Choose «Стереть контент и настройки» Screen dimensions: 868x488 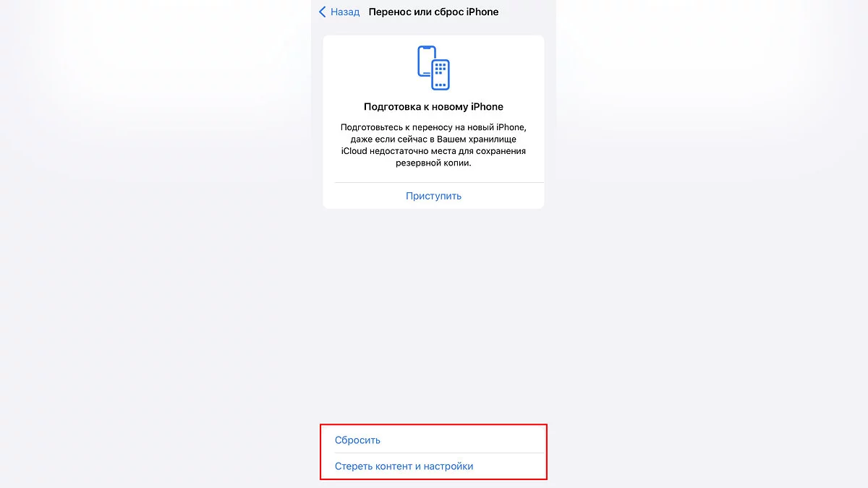tap(404, 466)
